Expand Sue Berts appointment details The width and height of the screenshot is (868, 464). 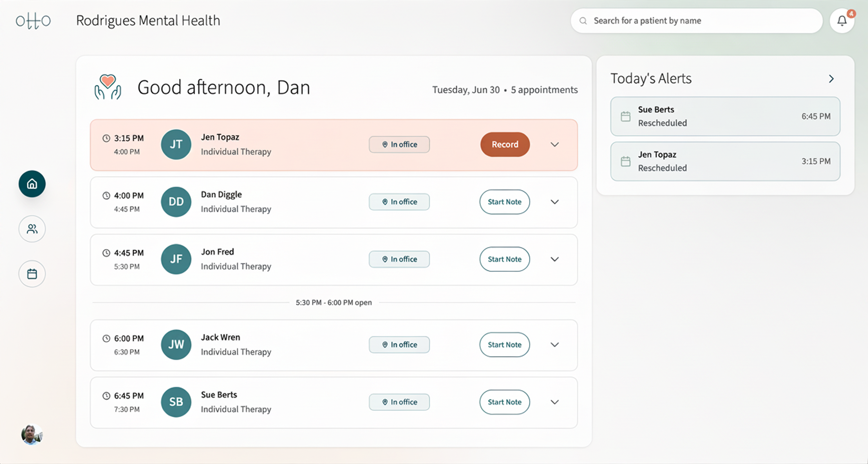[555, 402]
